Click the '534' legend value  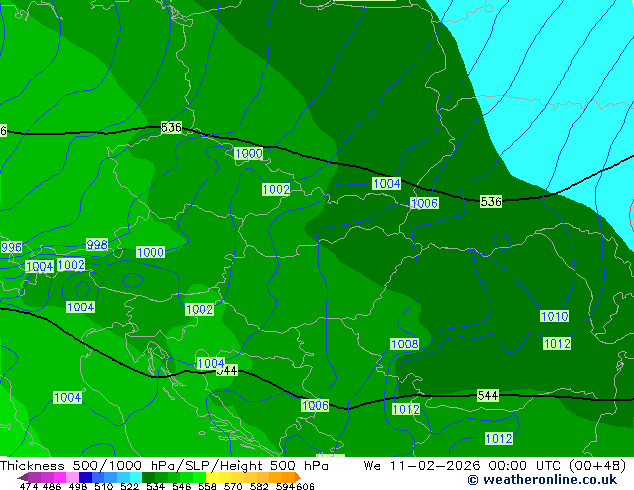click(x=155, y=486)
